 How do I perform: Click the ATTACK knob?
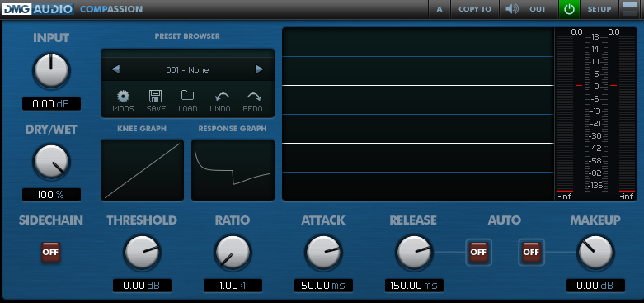323,253
